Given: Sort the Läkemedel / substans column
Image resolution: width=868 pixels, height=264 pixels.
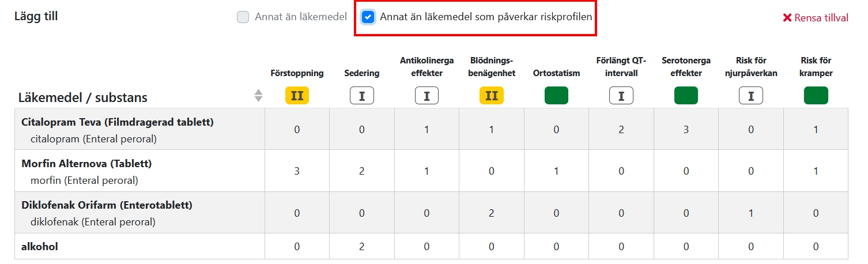Looking at the screenshot, I should tap(259, 96).
